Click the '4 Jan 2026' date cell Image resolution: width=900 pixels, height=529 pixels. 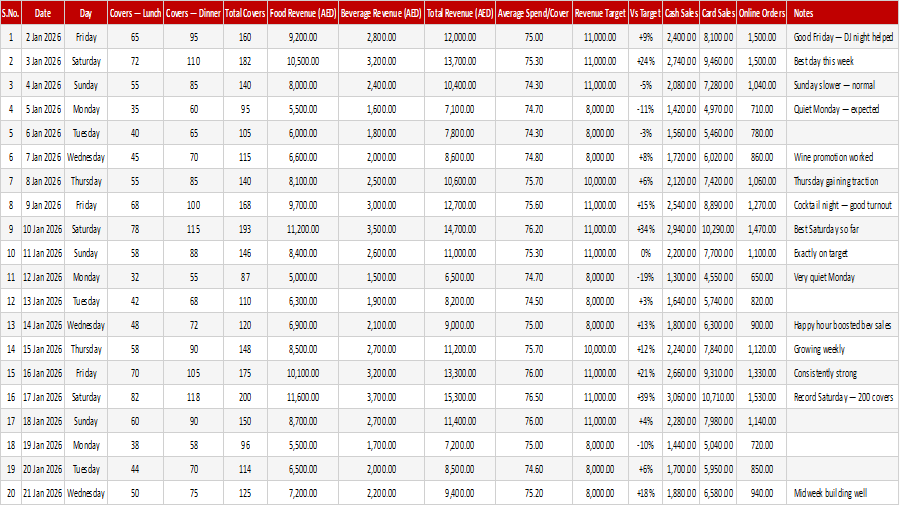tap(43, 85)
